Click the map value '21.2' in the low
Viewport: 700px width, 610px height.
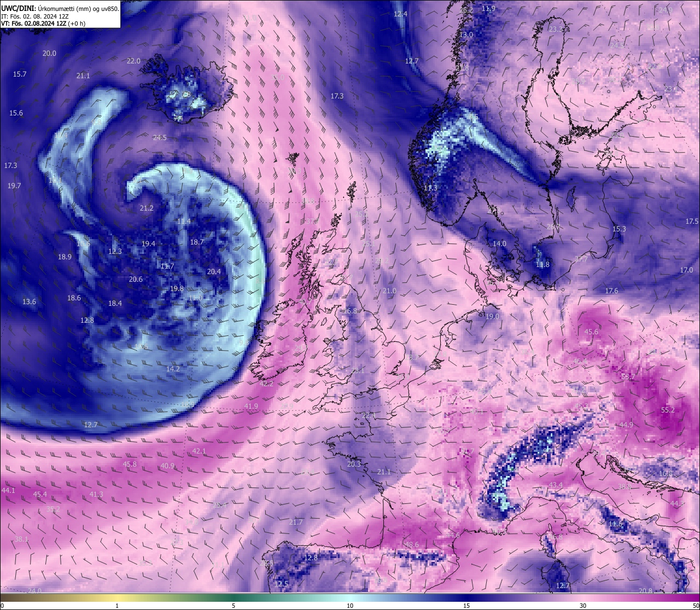(x=147, y=208)
